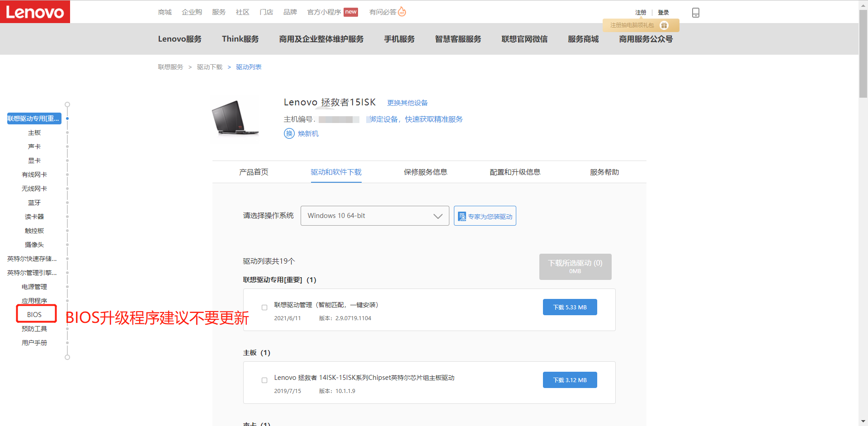
Task: Open 手机服务 menu
Action: tap(399, 39)
